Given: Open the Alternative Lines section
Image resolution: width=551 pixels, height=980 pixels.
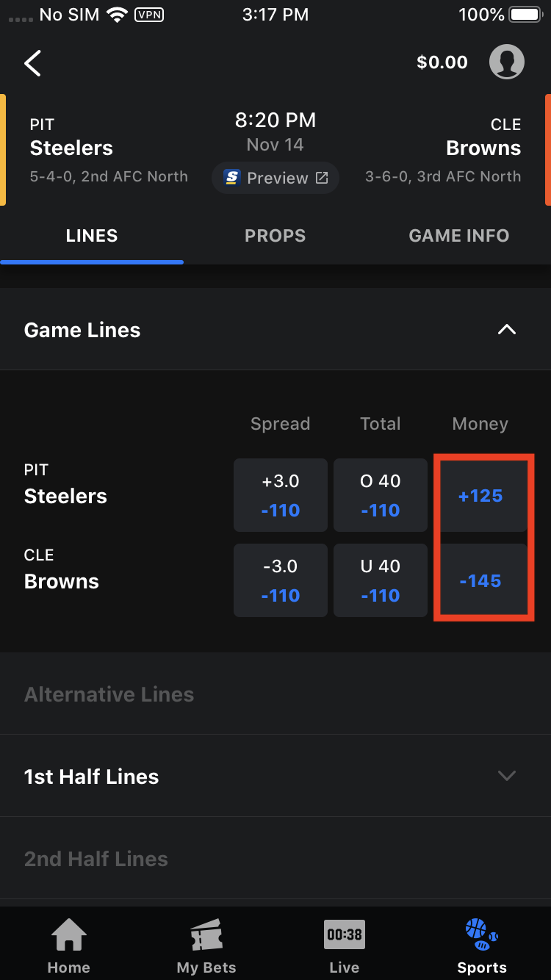Looking at the screenshot, I should coord(109,693).
